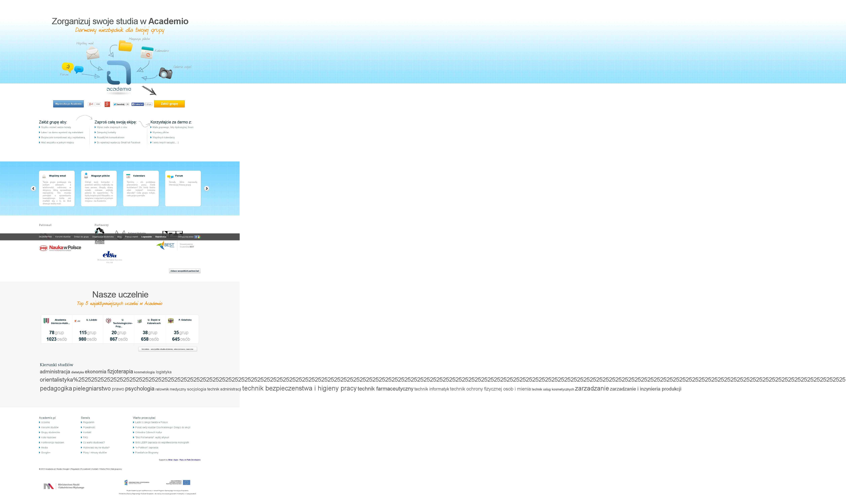This screenshot has height=504, width=846.
Task: Go to next carousel slide arrow
Action: tap(207, 189)
